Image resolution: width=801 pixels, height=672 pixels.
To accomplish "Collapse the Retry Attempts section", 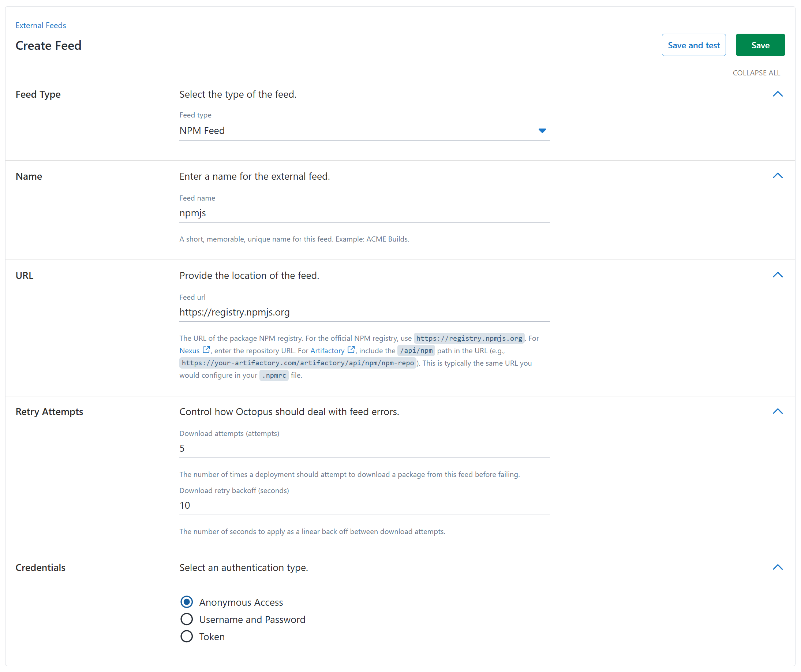I will (778, 411).
